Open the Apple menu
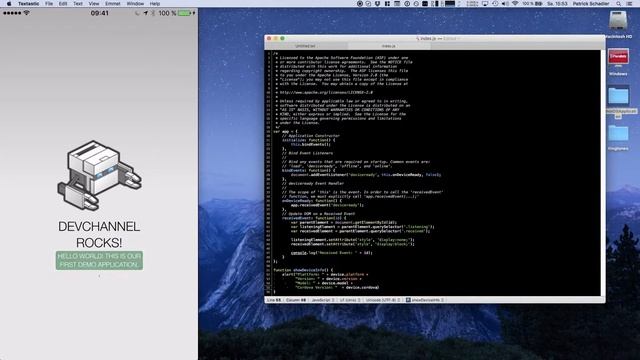Screen dimensions: 640x360 [x=9, y=4]
